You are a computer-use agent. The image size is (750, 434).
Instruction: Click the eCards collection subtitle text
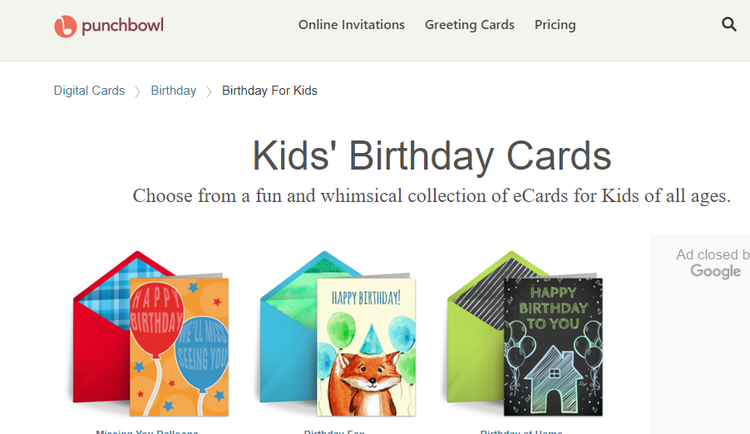[431, 196]
